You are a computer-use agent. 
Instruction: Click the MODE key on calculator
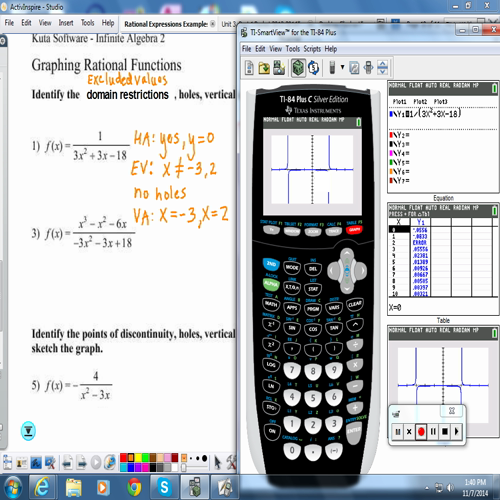coord(292,267)
